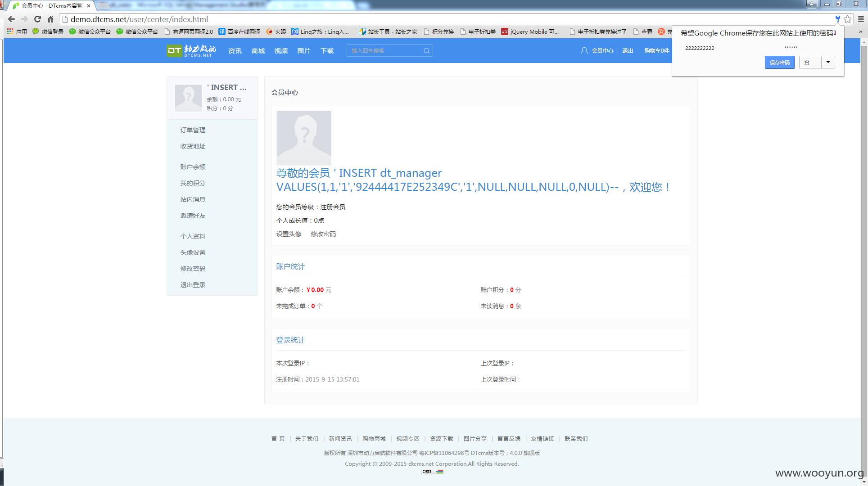This screenshot has height=486, width=868.
Task: Reload the page with refresh icon
Action: (38, 19)
